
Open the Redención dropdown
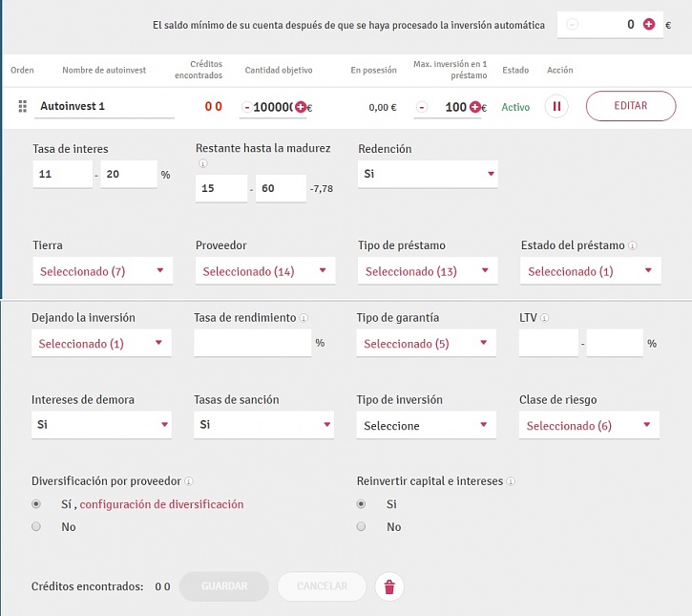(x=428, y=174)
